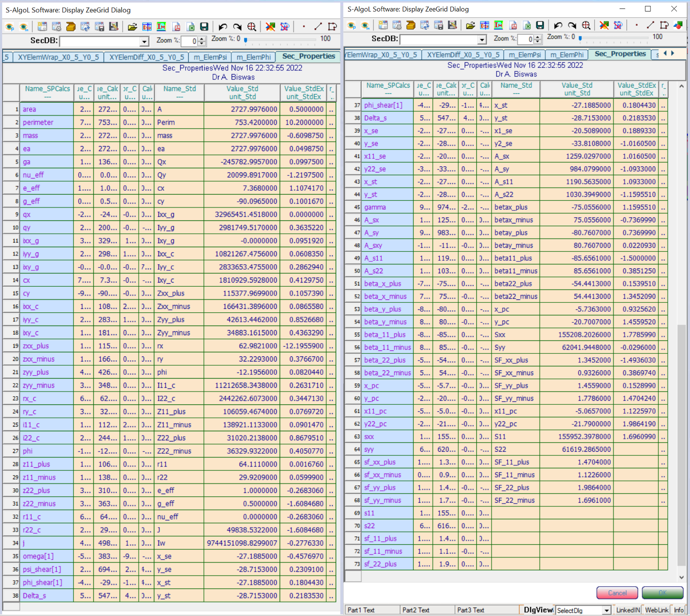Screen dimensions: 690x616
Task: Click the save floppy icon in left window
Action: coord(204,27)
